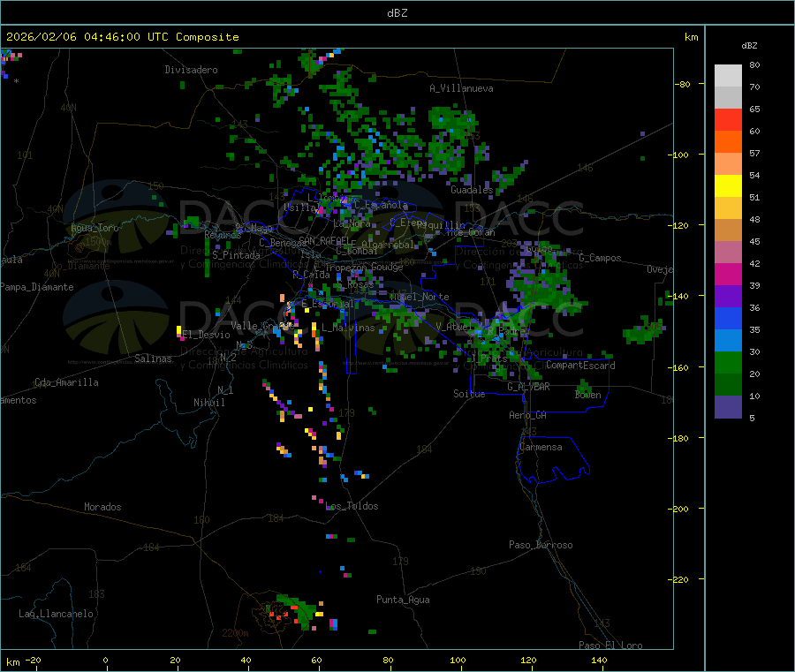Click the '40' tick on the bottom horizontal axis
Image resolution: width=795 pixels, height=672 pixels.
pos(246,660)
